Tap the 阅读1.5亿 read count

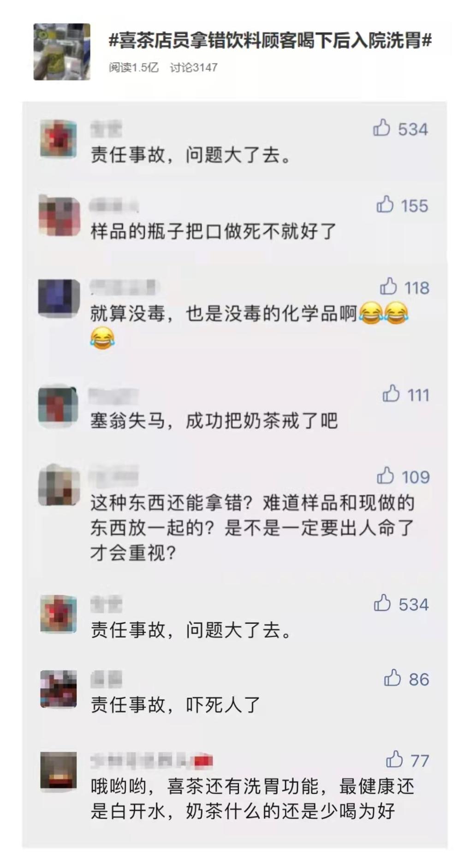pyautogui.click(x=134, y=67)
